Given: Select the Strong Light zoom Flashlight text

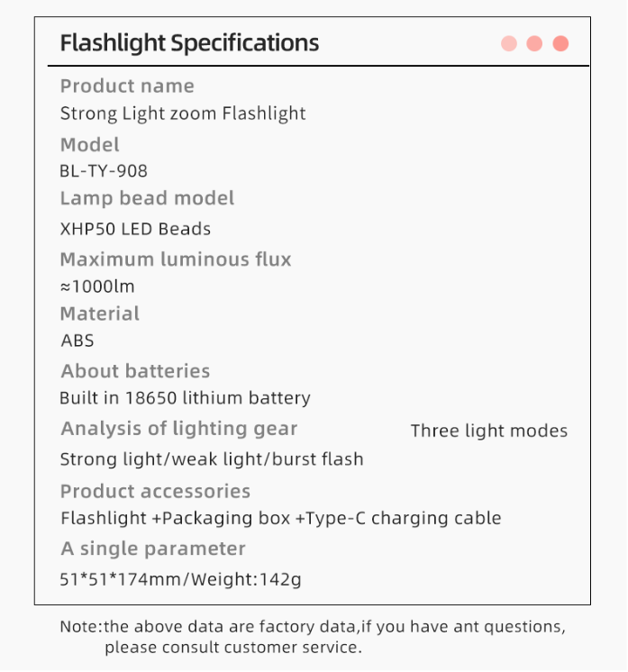Looking at the screenshot, I should [183, 114].
